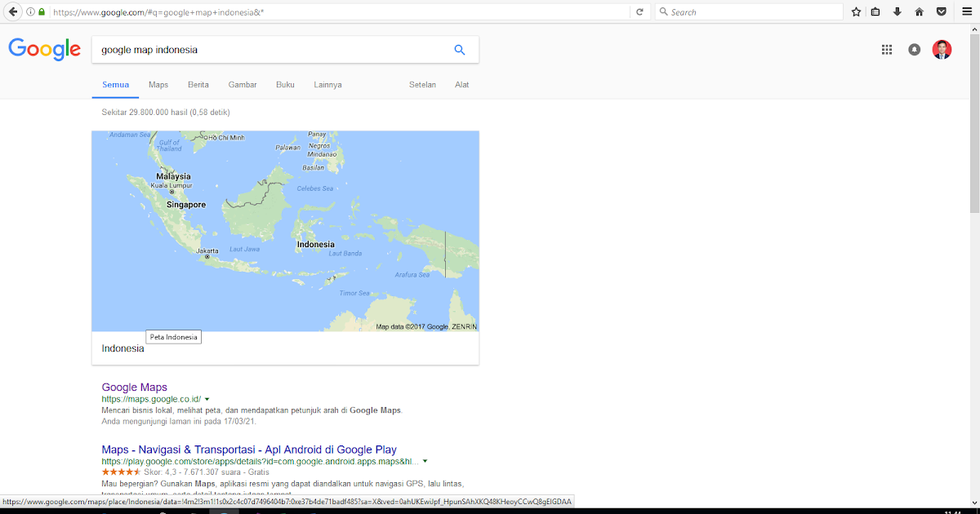980x514 pixels.
Task: Open the Setelan menu
Action: (422, 85)
